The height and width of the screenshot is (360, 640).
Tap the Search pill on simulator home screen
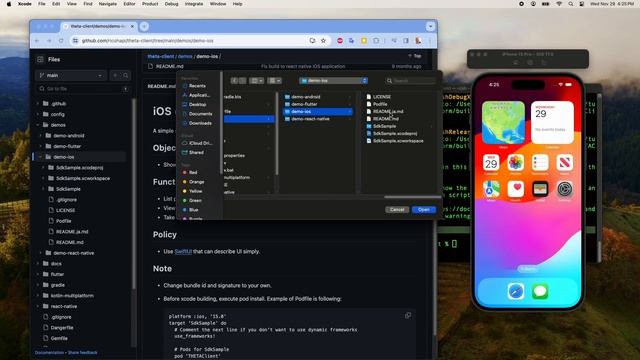click(x=528, y=269)
